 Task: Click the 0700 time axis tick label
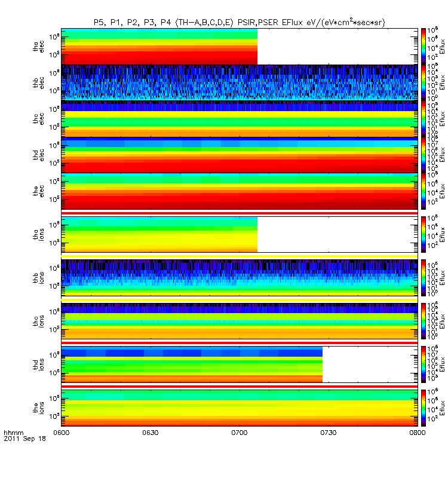240,433
